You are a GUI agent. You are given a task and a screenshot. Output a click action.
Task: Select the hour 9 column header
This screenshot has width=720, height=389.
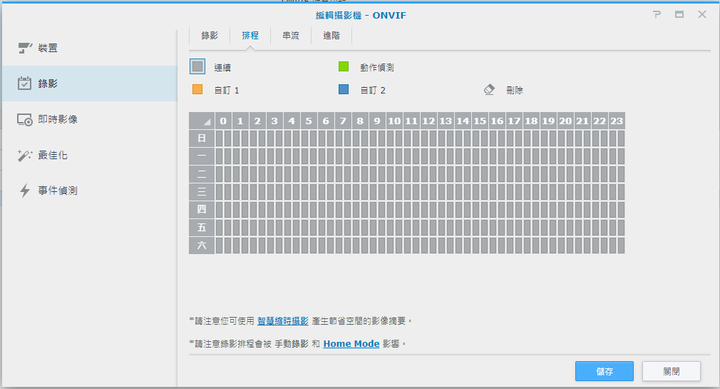[x=377, y=121]
